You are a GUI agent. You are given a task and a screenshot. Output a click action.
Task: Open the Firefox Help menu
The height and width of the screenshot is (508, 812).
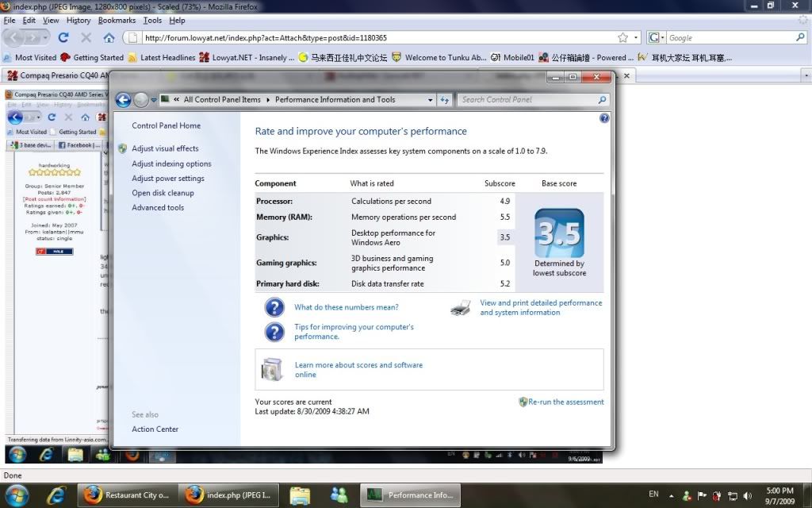click(x=177, y=20)
